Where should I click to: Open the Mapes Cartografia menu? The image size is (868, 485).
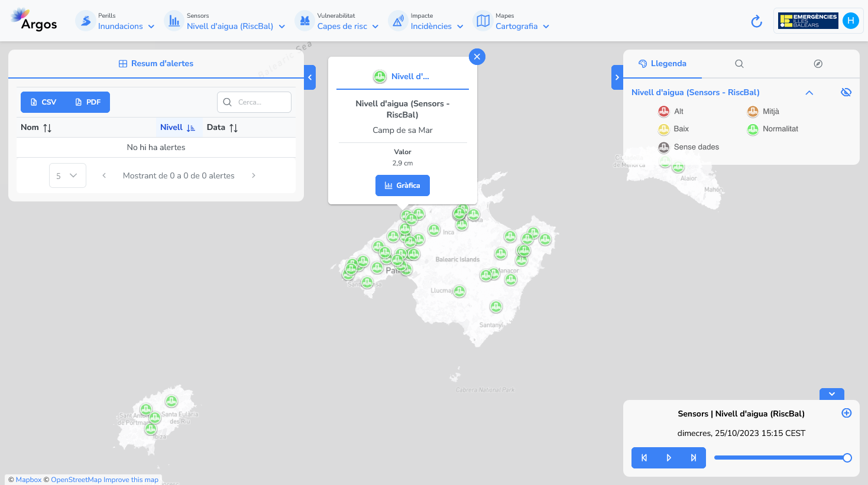tap(512, 21)
